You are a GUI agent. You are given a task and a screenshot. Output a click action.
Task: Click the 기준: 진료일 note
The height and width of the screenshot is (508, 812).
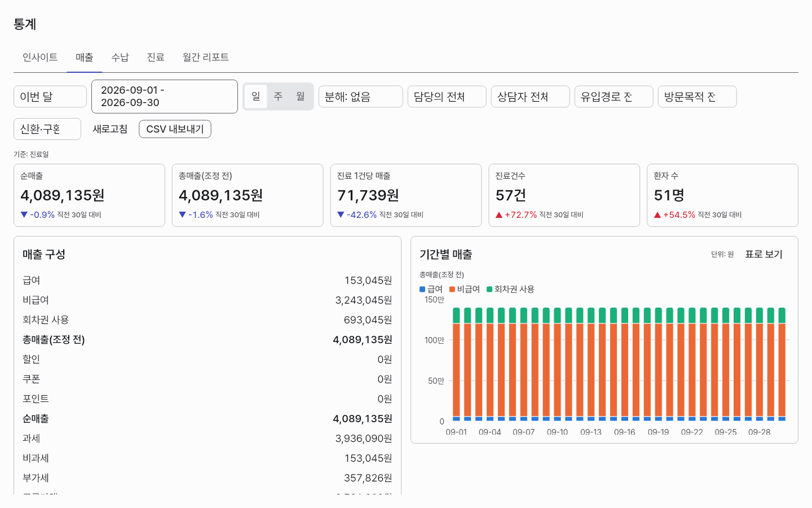[x=31, y=154]
